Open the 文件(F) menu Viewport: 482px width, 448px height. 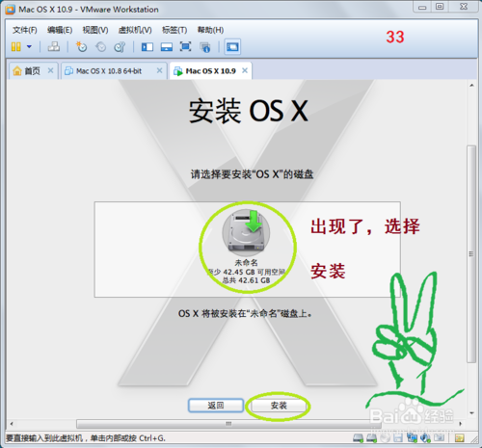click(x=25, y=30)
